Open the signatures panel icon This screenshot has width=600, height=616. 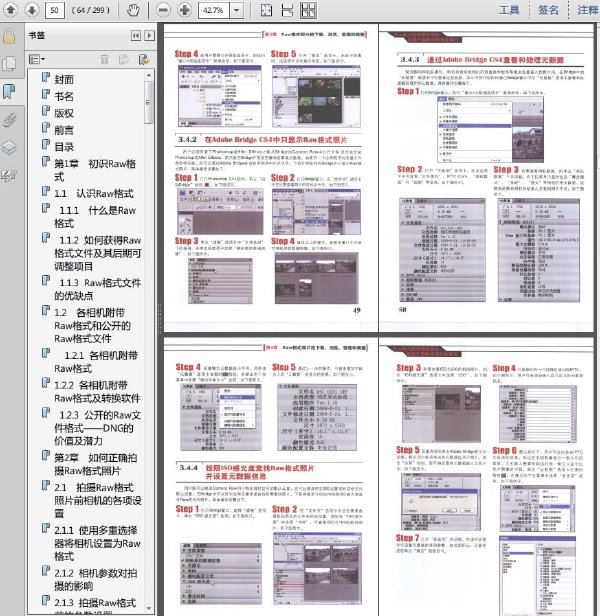9,176
